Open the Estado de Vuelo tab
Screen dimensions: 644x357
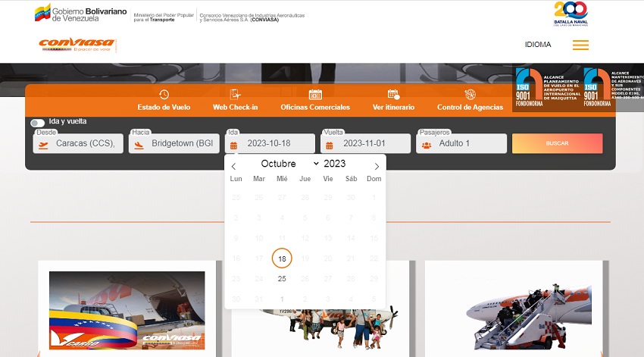click(x=164, y=100)
